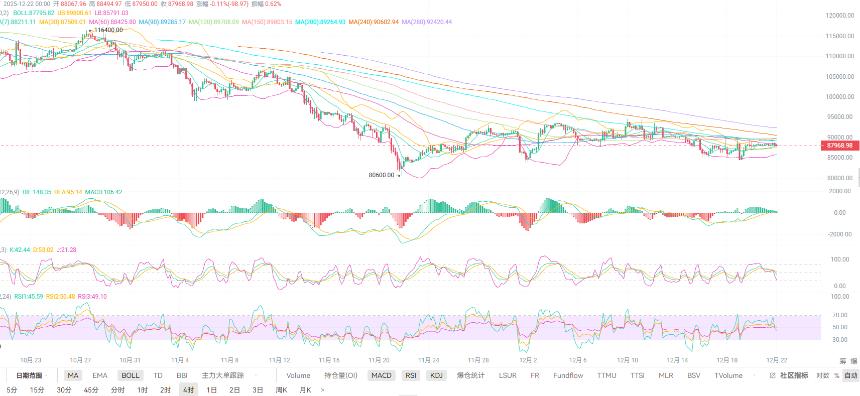Click the MA(90):89285.17 legend value

[162, 22]
